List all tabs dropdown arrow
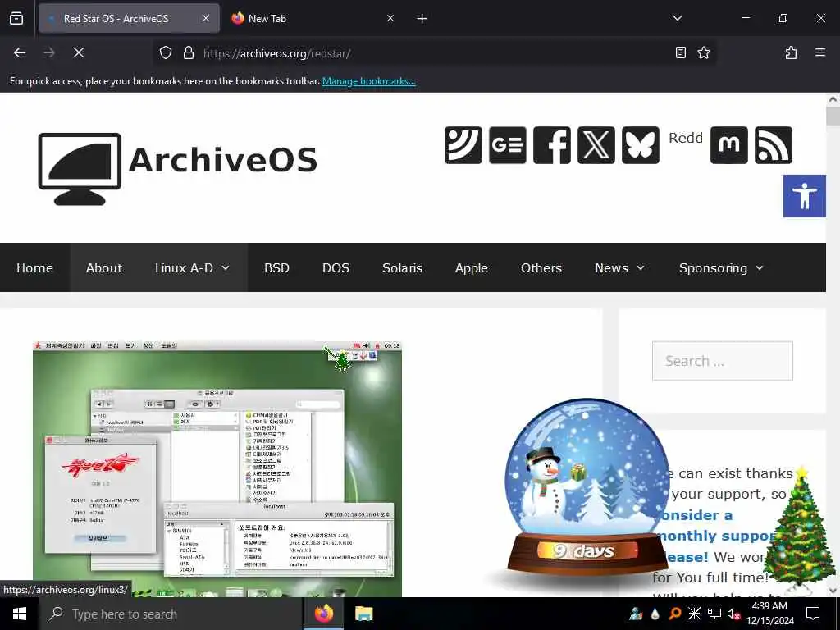This screenshot has height=630, width=840. click(677, 18)
